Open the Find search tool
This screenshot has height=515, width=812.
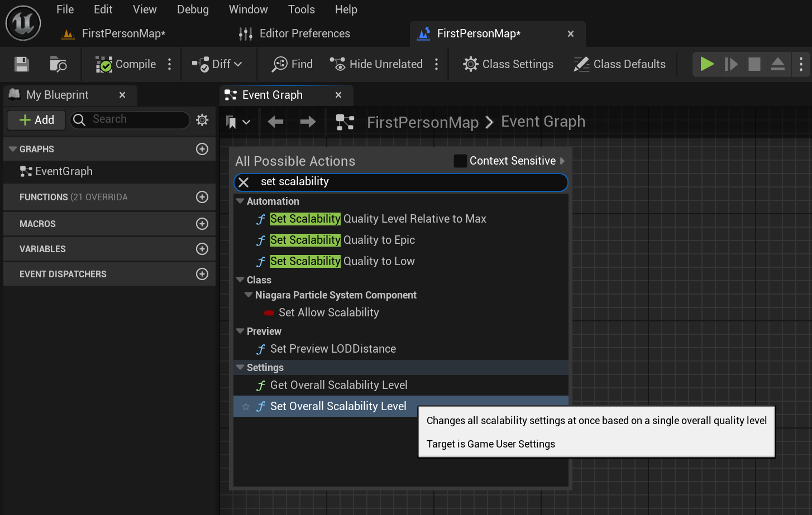click(x=290, y=64)
